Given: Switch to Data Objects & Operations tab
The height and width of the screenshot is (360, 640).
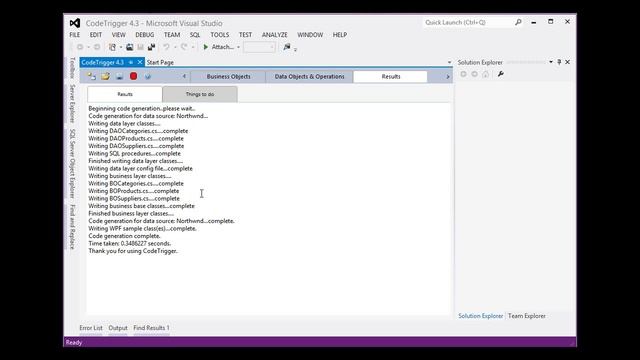Looking at the screenshot, I should pyautogui.click(x=309, y=77).
